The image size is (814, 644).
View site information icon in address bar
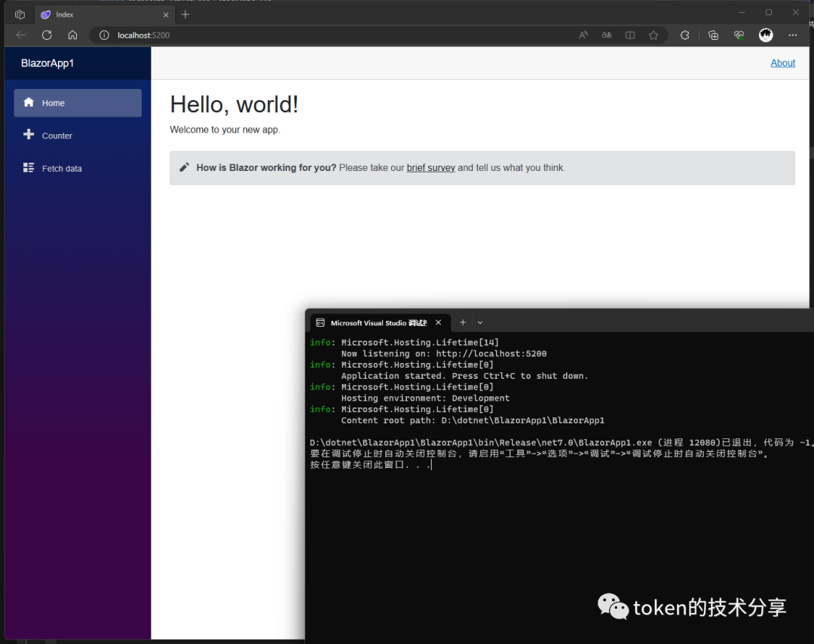[104, 35]
